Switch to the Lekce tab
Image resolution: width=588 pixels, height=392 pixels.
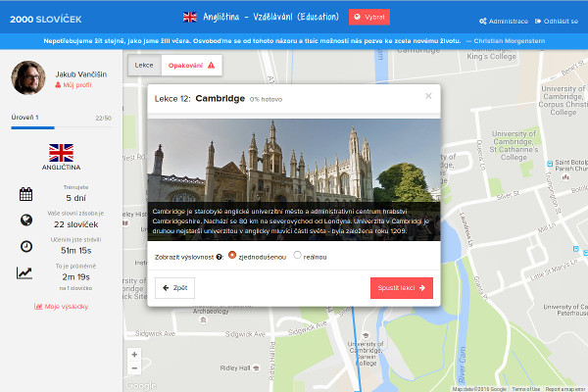click(144, 66)
